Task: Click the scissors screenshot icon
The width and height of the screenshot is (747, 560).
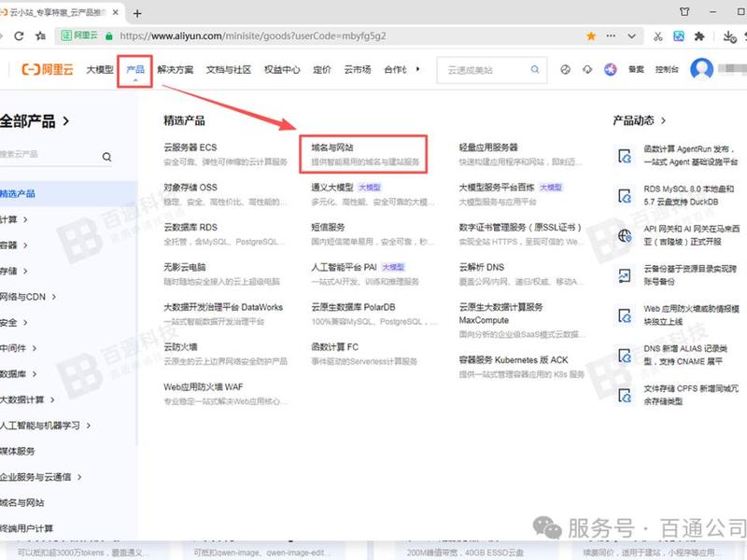Action: click(658, 36)
